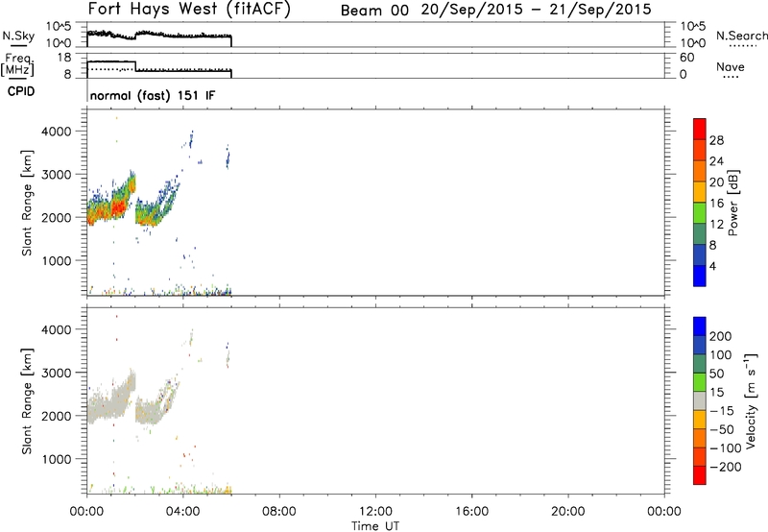Click the blue echo cluster near 3300 km at 06:00

tap(228, 157)
